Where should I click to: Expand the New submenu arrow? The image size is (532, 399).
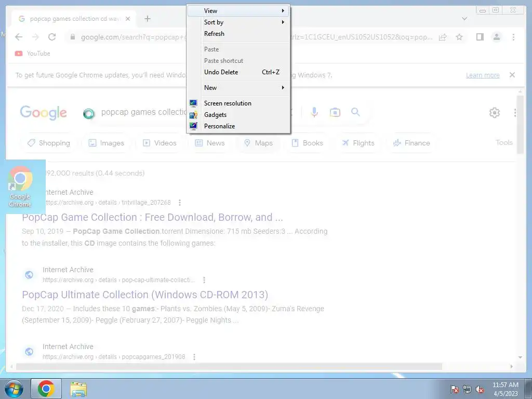(283, 87)
